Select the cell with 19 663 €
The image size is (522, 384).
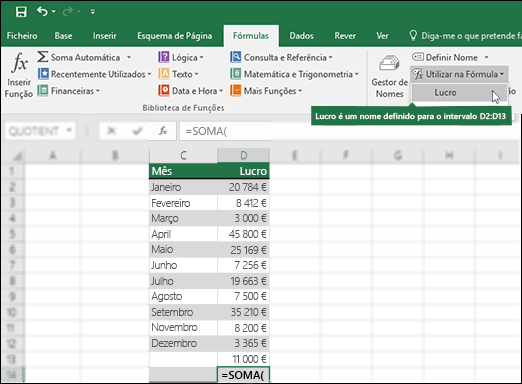coord(243,281)
